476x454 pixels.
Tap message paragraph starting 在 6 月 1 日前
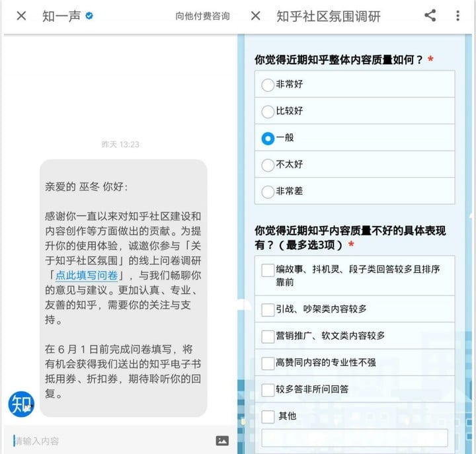tap(123, 371)
